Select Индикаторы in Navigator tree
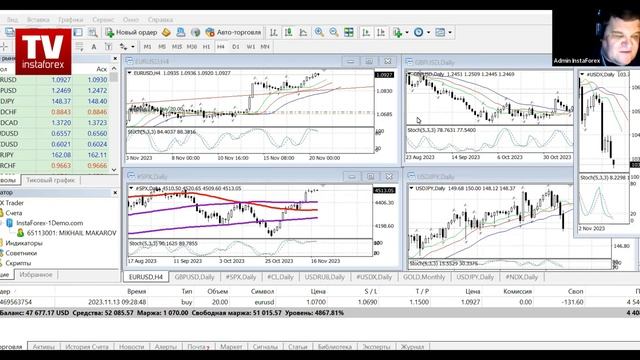Screen dimensions: 640x360 point(24,243)
